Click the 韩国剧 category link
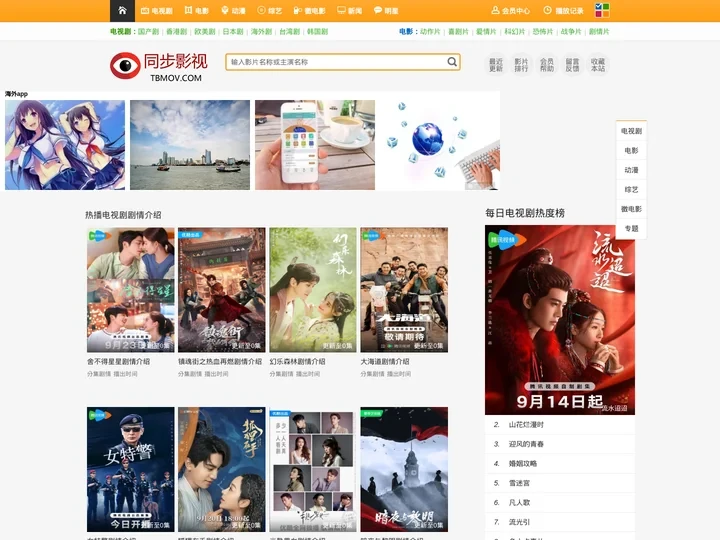720x540 pixels. pos(317,32)
